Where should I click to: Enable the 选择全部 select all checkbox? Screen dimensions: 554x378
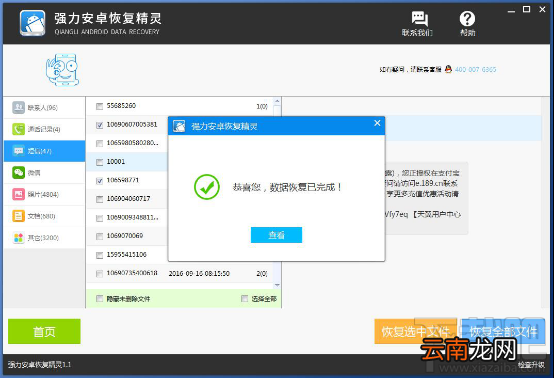244,299
